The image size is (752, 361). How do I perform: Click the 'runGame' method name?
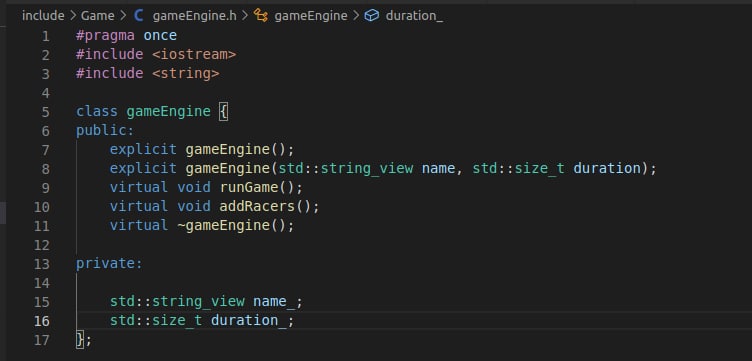point(249,187)
